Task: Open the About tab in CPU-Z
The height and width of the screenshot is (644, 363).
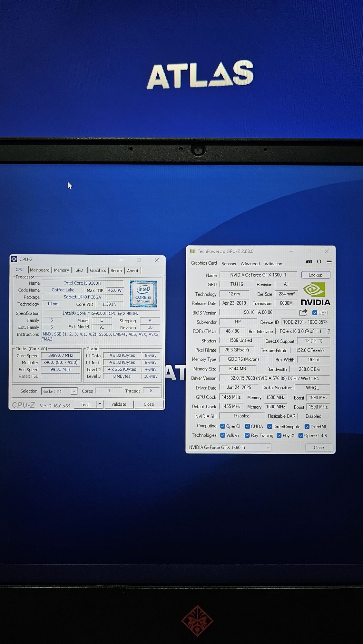Action: [x=133, y=271]
